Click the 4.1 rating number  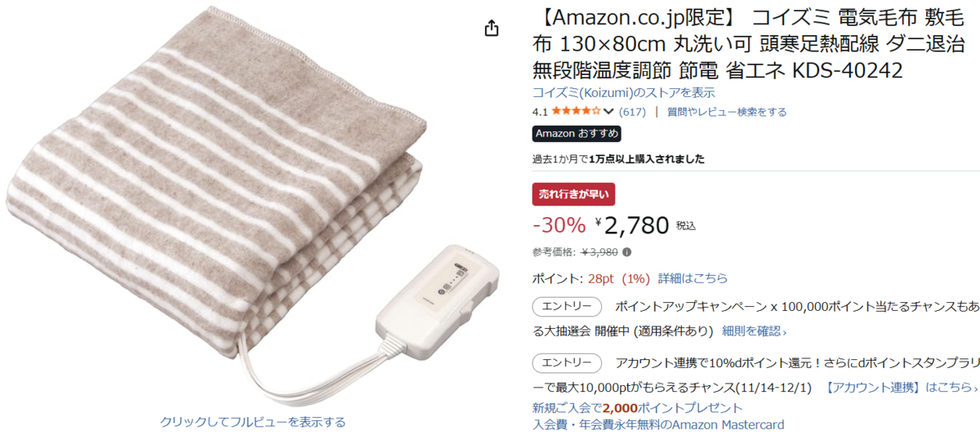(x=540, y=112)
